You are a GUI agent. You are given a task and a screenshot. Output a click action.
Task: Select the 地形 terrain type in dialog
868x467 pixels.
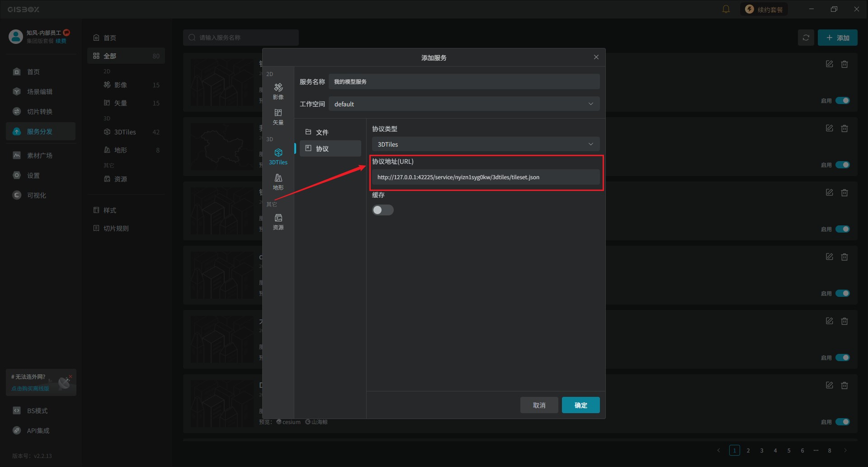(x=278, y=181)
